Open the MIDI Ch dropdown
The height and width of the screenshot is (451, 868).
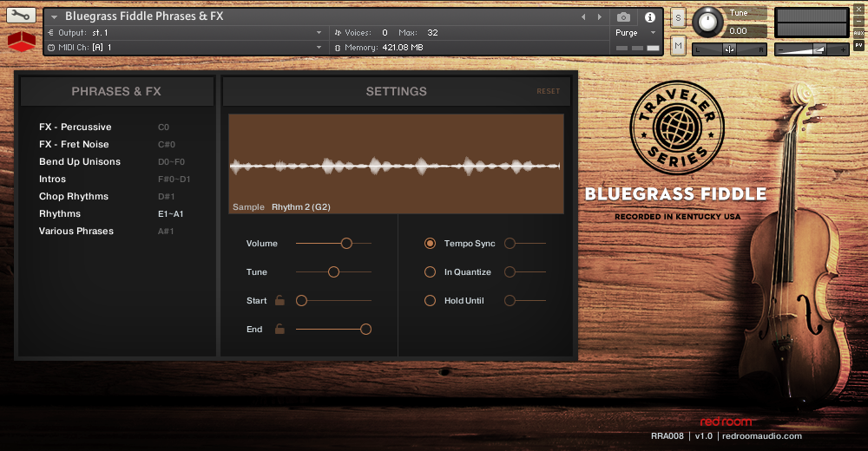pos(319,48)
